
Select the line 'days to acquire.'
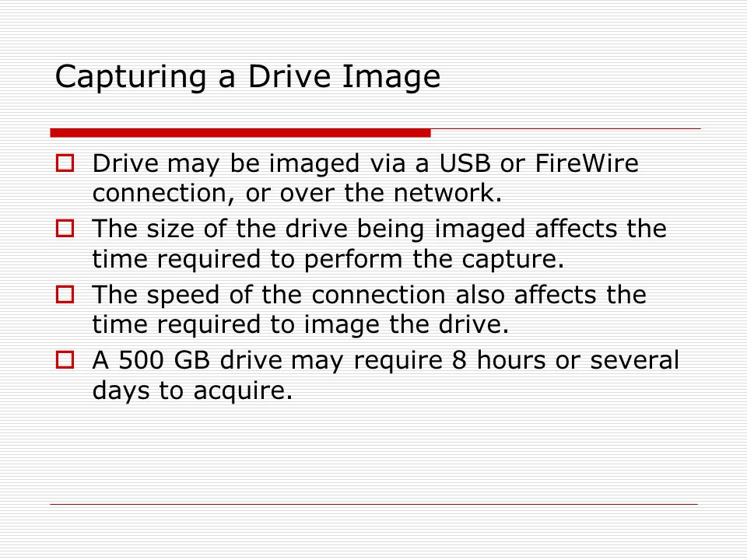point(192,390)
